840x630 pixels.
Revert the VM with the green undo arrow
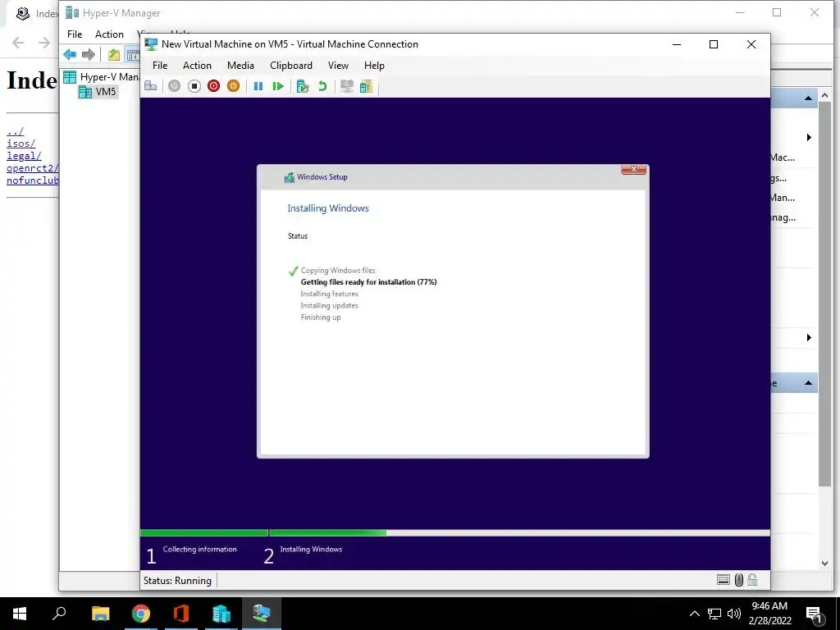point(322,86)
